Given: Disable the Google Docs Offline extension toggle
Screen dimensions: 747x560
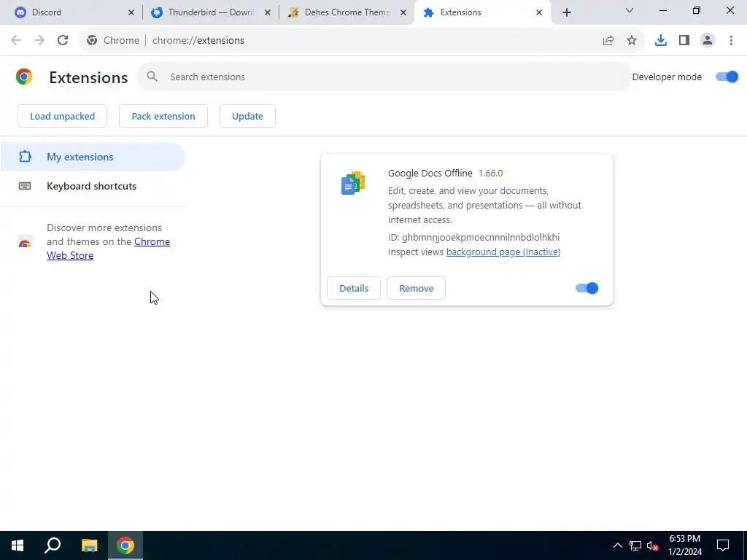Looking at the screenshot, I should (587, 288).
